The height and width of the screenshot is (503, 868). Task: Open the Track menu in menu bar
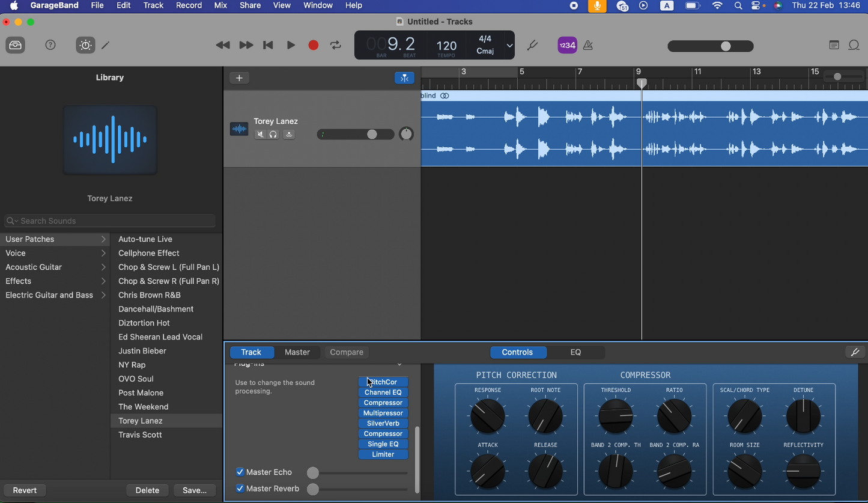[153, 5]
